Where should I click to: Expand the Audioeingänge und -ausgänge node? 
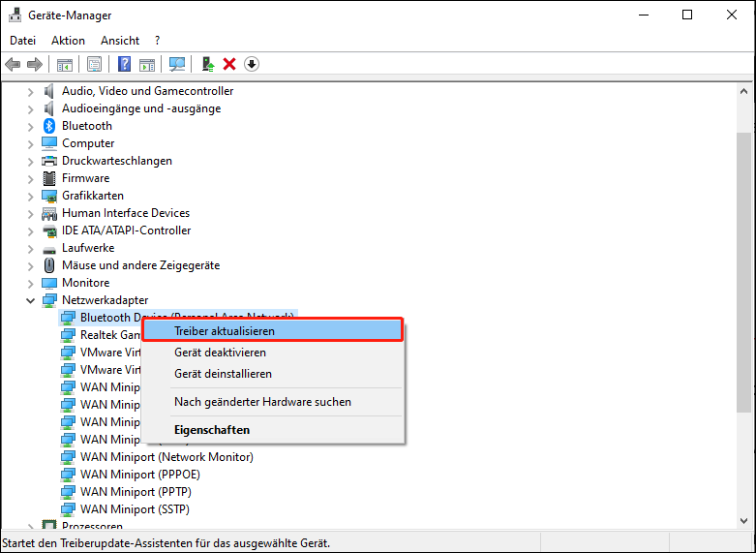pos(30,109)
